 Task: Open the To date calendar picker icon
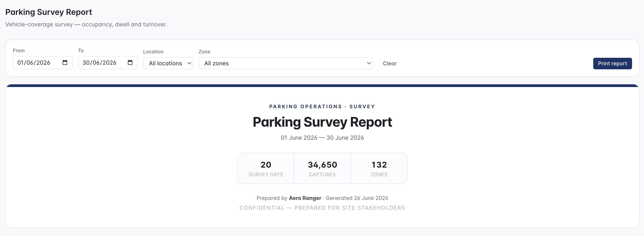[130, 62]
